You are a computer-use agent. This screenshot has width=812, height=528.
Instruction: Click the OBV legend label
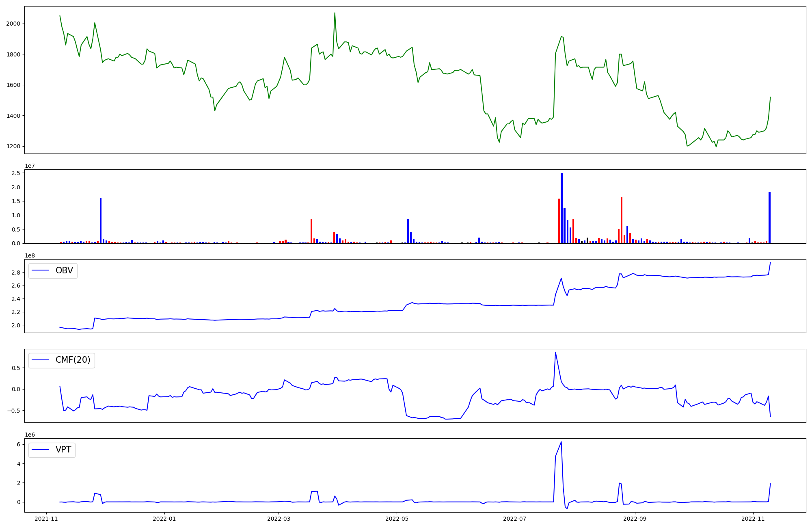[64, 270]
